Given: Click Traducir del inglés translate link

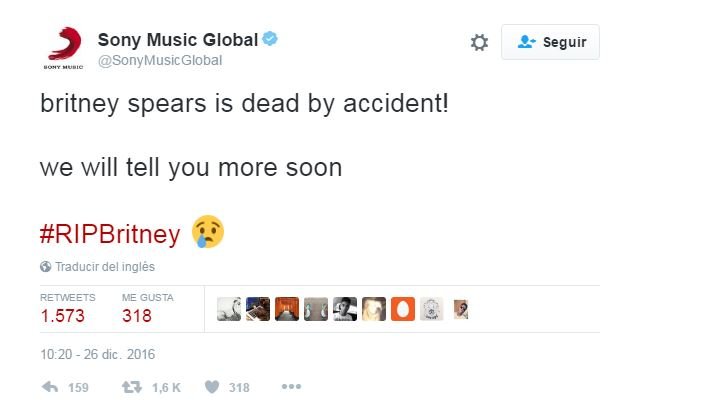Looking at the screenshot, I should 104,267.
